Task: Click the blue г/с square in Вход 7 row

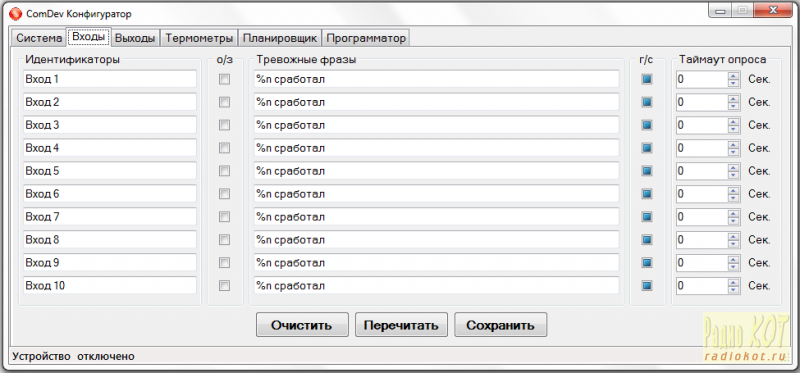Action: point(647,217)
